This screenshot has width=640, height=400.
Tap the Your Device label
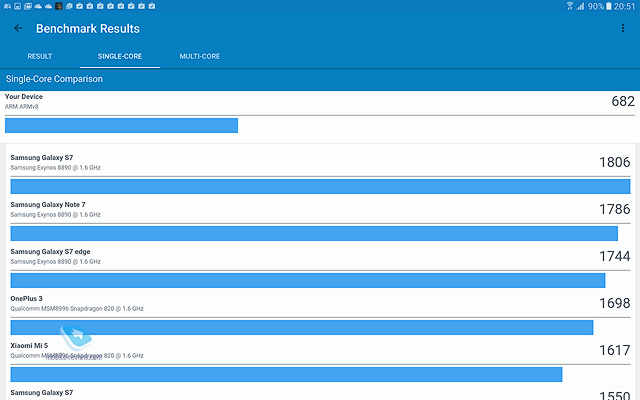24,97
